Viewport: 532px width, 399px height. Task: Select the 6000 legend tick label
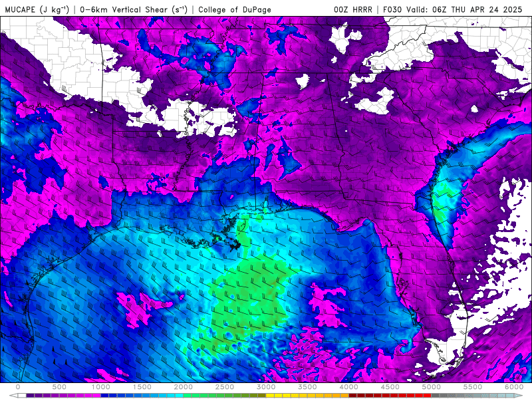514,387
